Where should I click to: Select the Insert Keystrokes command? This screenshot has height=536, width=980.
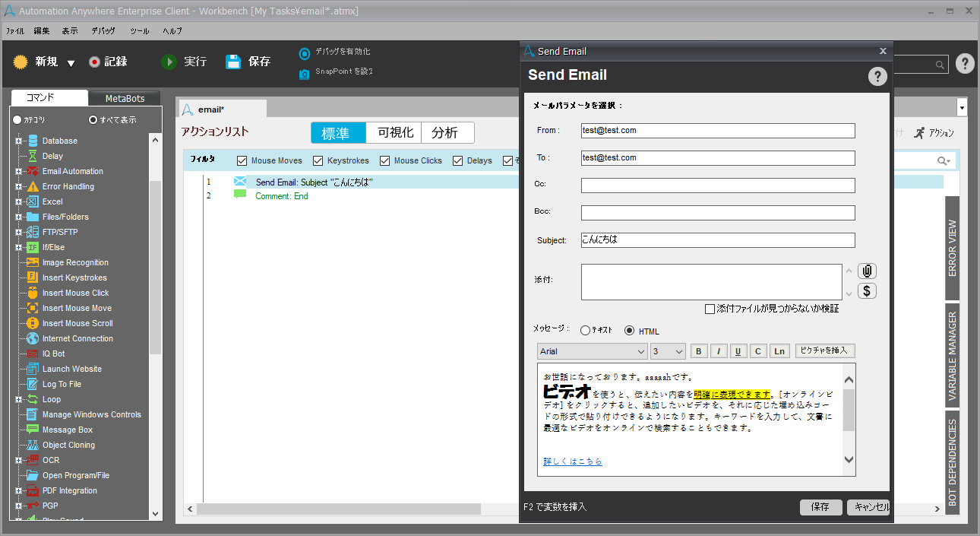[x=74, y=278]
